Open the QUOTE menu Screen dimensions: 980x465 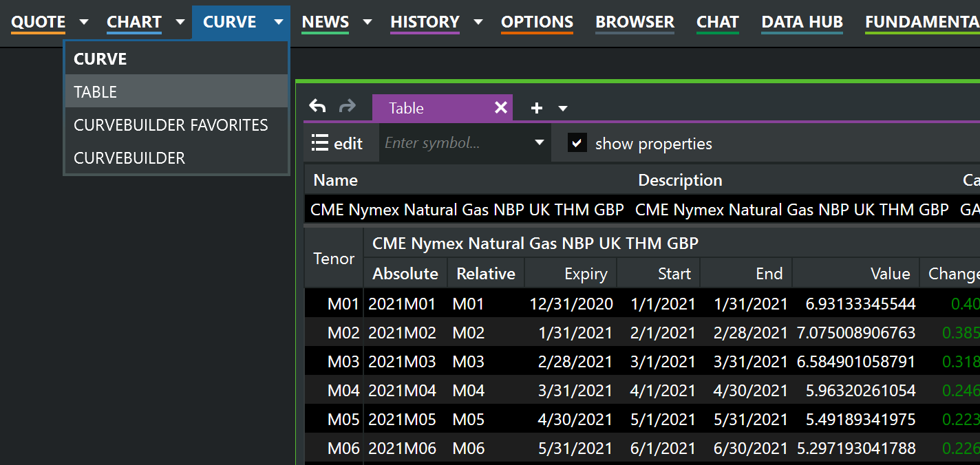point(39,22)
